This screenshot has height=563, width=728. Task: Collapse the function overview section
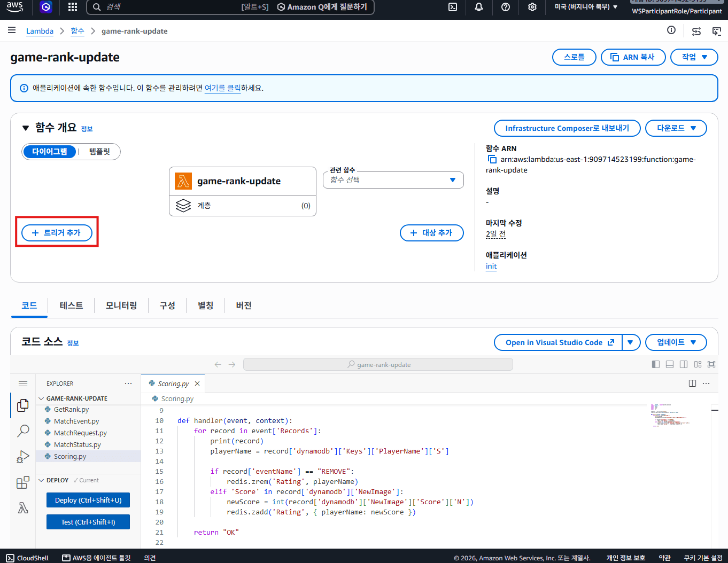[25, 128]
